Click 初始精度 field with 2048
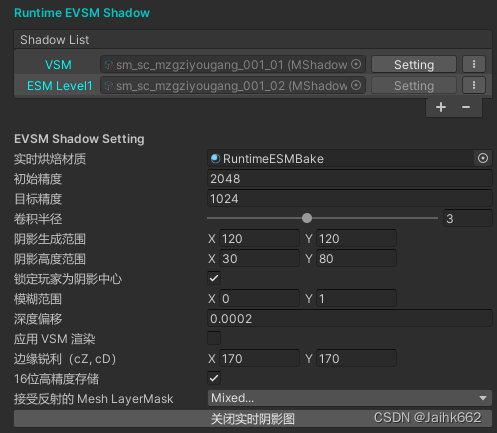Image resolution: width=497 pixels, height=433 pixels. click(x=350, y=178)
